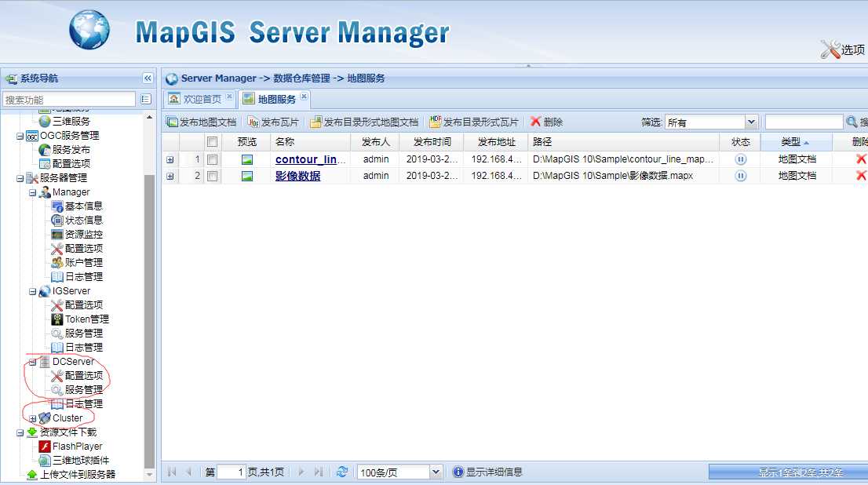This screenshot has width=868, height=485.
Task: Check the 影像数据 row checkbox
Action: click(212, 176)
